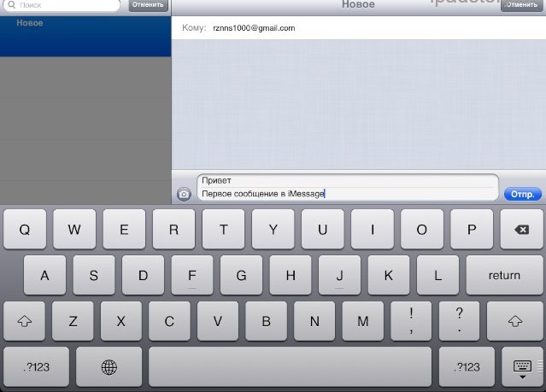Tap the N key
The width and height of the screenshot is (546, 392).
point(314,321)
